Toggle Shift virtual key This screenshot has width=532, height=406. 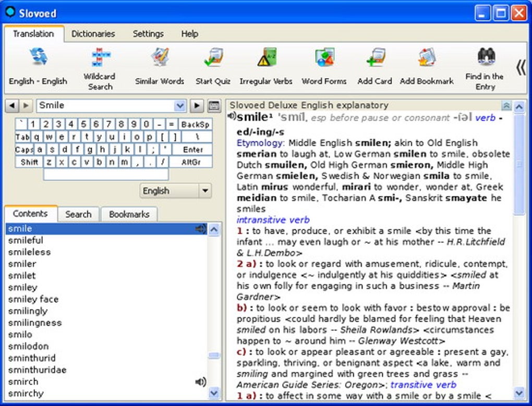[29, 162]
